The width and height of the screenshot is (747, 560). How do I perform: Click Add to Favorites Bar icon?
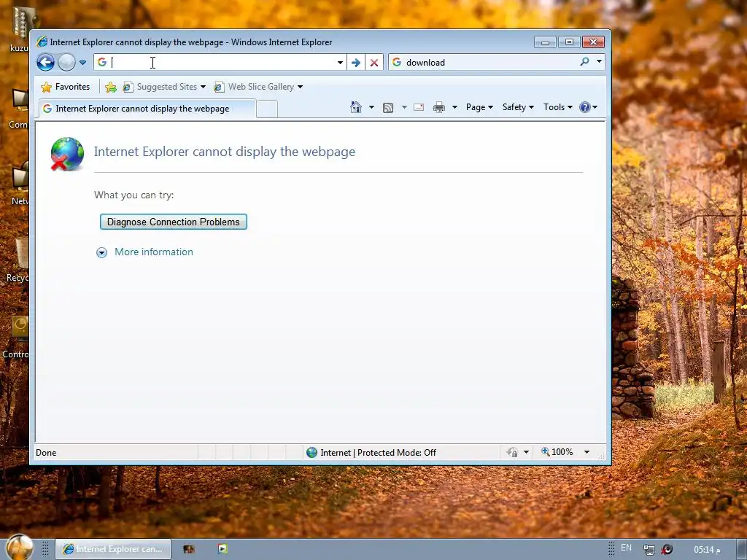111,87
